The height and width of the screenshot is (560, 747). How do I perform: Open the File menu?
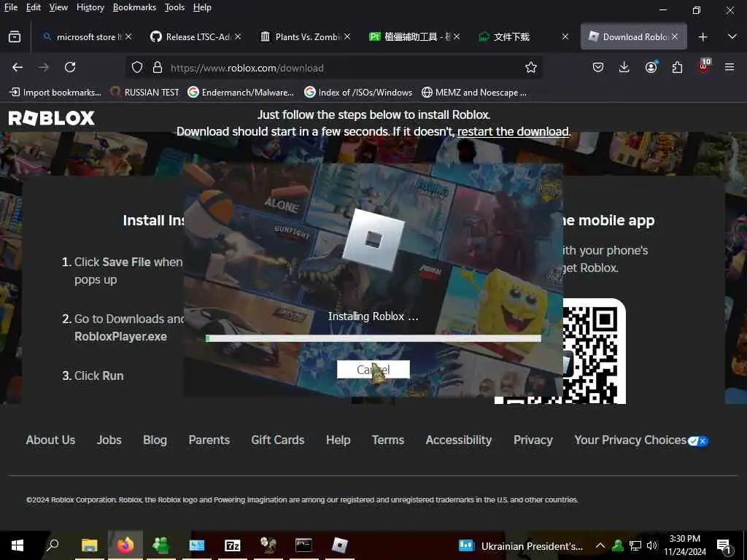10,7
